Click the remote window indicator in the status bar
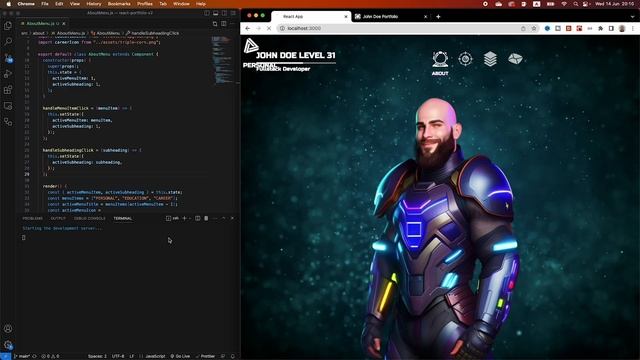640x360 pixels. coord(5,356)
